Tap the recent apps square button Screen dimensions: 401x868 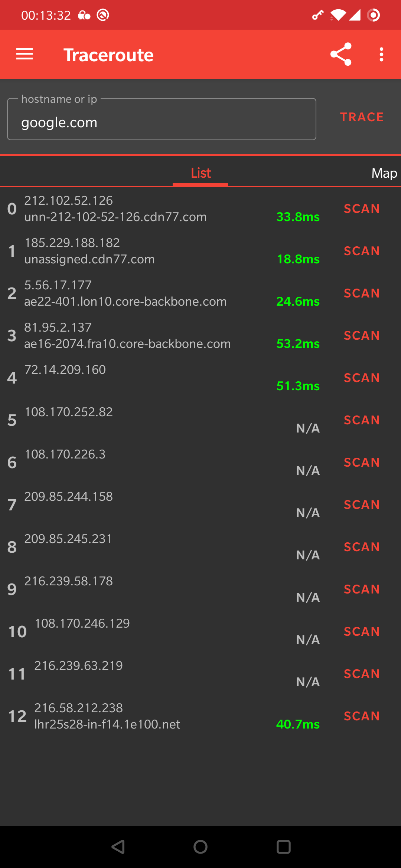pos(283,847)
